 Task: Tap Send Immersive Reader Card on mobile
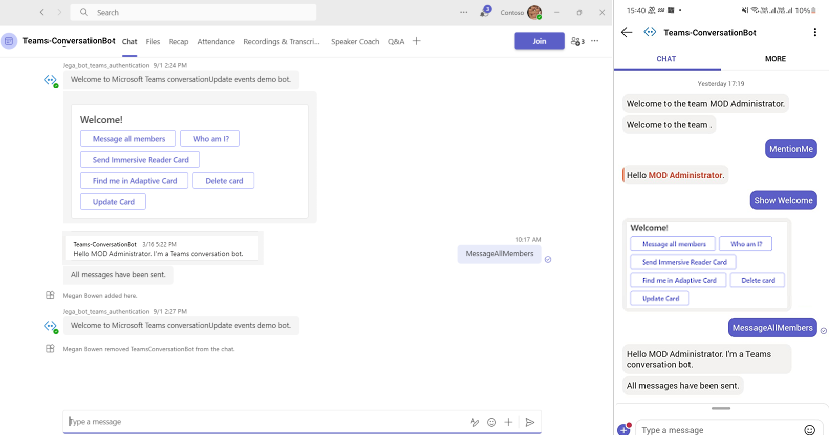(684, 262)
